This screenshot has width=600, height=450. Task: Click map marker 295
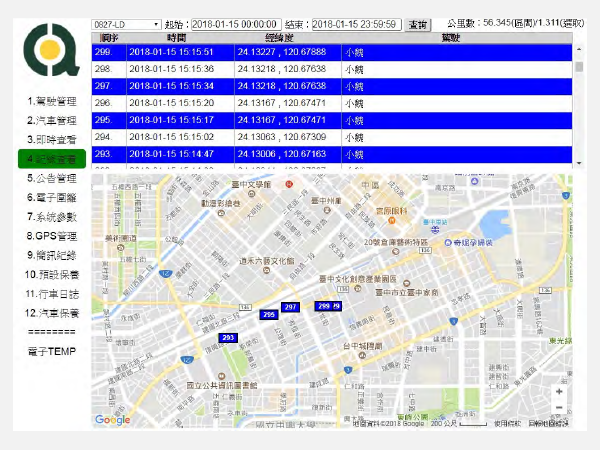tap(269, 314)
